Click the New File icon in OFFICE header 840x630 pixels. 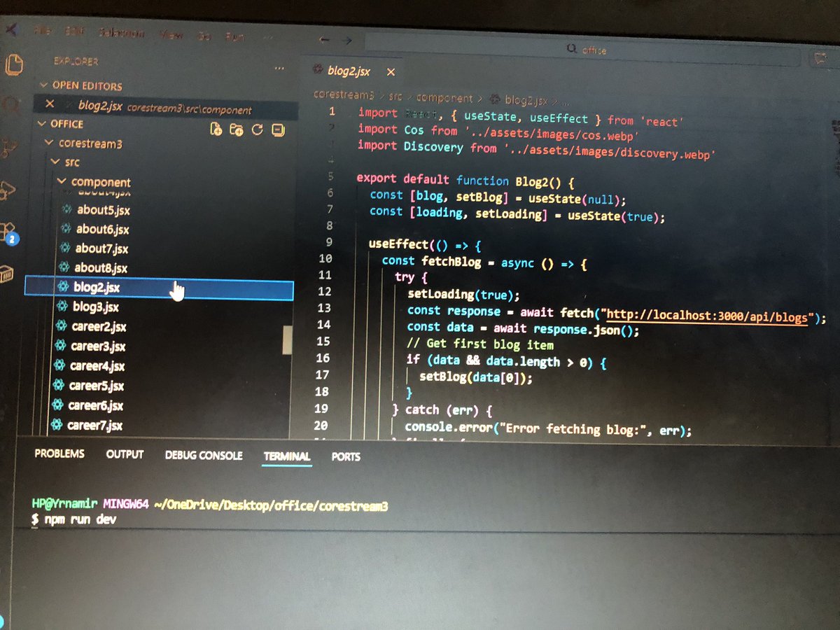[x=216, y=129]
